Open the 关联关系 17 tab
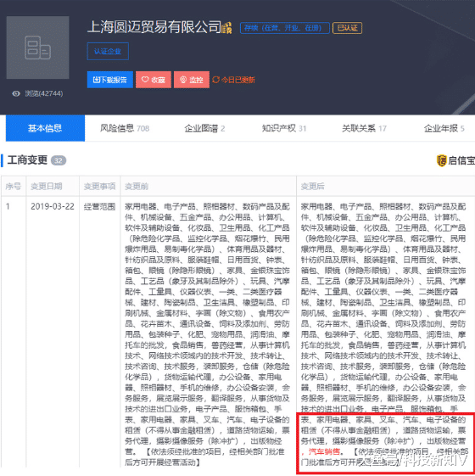Image resolution: width=475 pixels, height=476 pixels. point(364,128)
